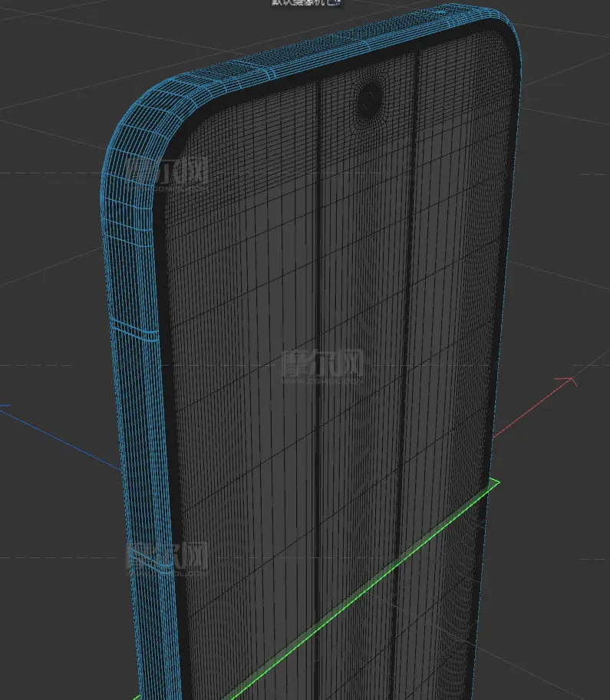Click the small camera icon beside 默认摄像机
Image resolution: width=610 pixels, height=700 pixels.
click(336, 3)
